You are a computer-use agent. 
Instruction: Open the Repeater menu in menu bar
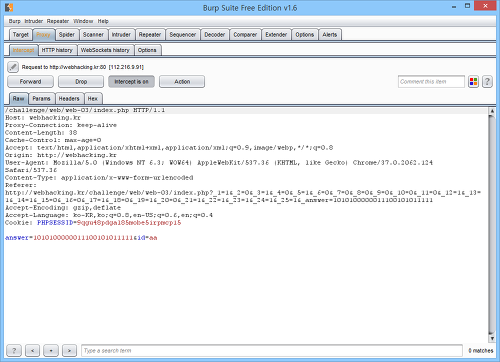tap(58, 21)
